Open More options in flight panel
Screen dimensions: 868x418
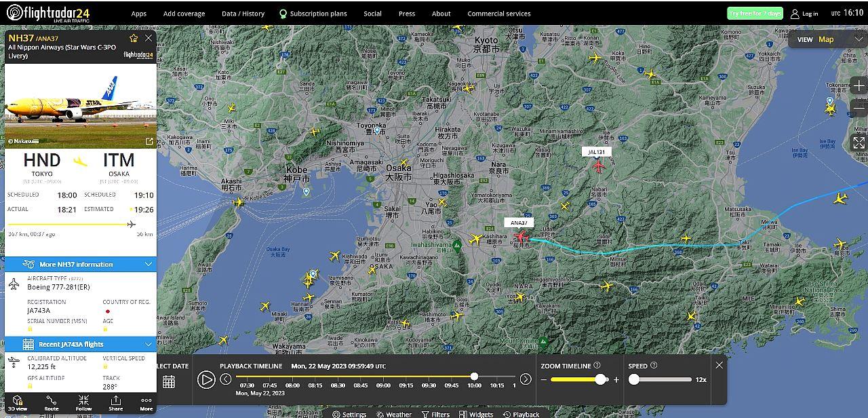(146, 403)
